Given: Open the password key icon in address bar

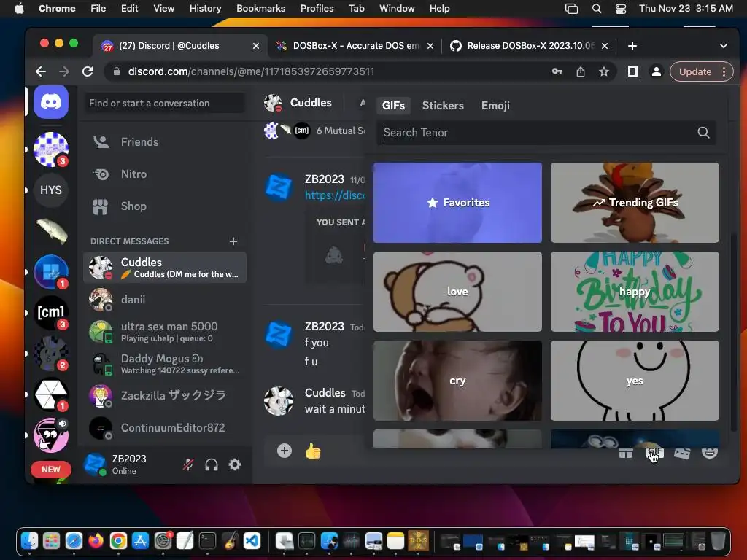Looking at the screenshot, I should click(557, 71).
